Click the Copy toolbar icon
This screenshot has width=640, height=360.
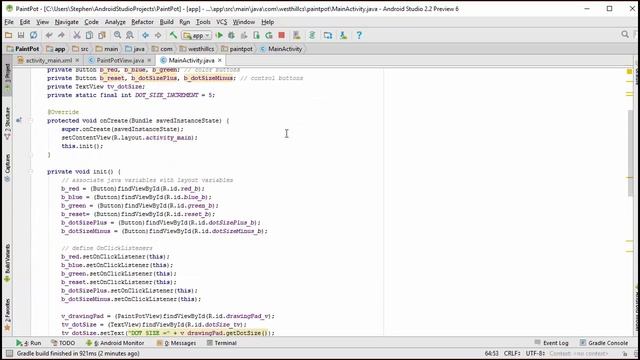click(89, 36)
